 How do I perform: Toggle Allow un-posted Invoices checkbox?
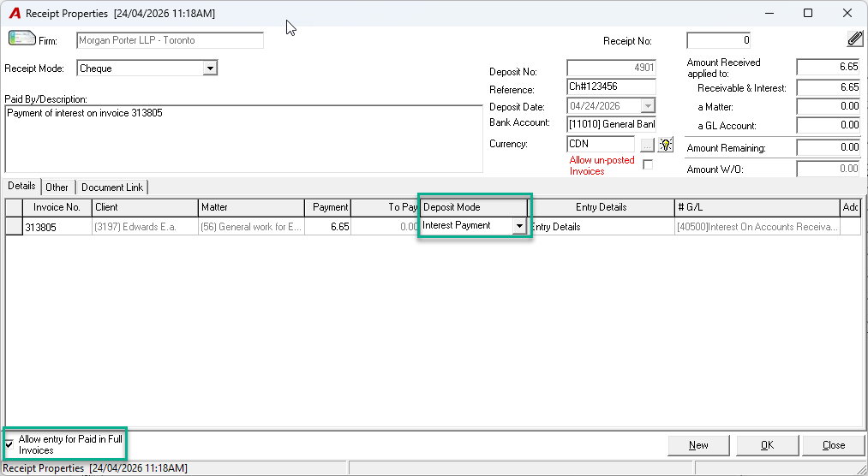click(x=648, y=164)
